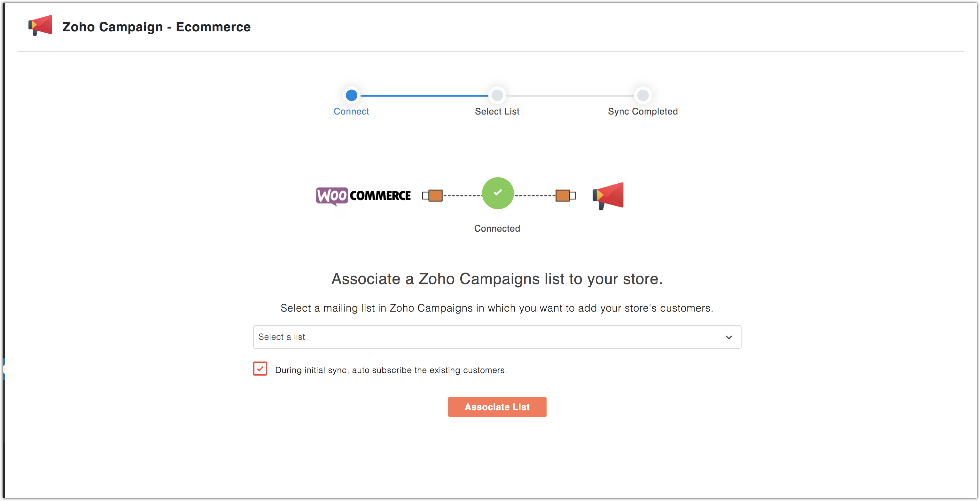
Task: Click the left orange plug connector icon
Action: click(433, 195)
